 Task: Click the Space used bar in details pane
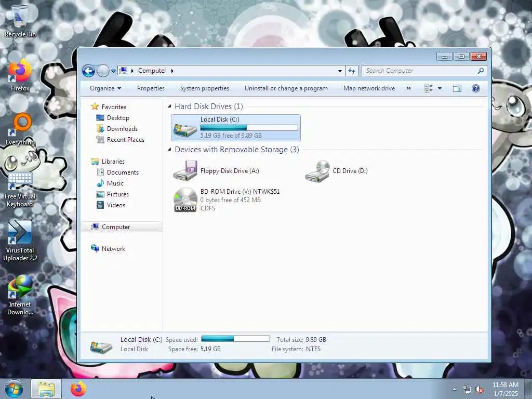(235, 339)
